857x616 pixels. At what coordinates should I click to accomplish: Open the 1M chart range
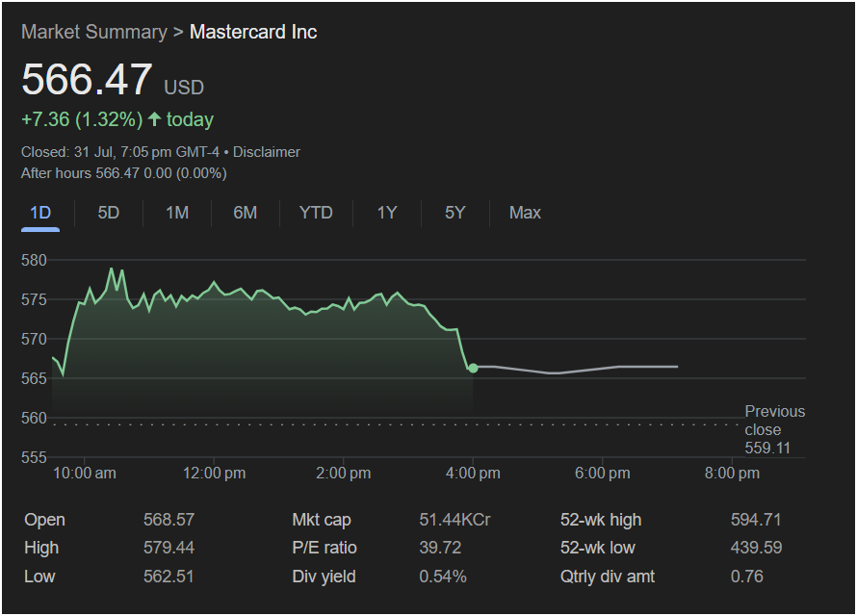coord(177,213)
